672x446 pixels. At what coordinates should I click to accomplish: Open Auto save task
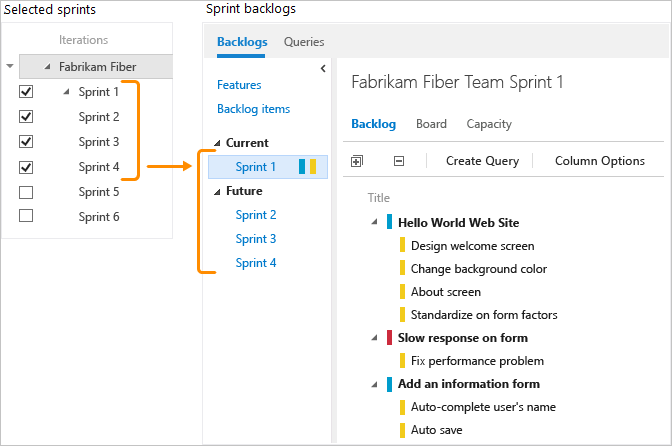click(x=436, y=430)
